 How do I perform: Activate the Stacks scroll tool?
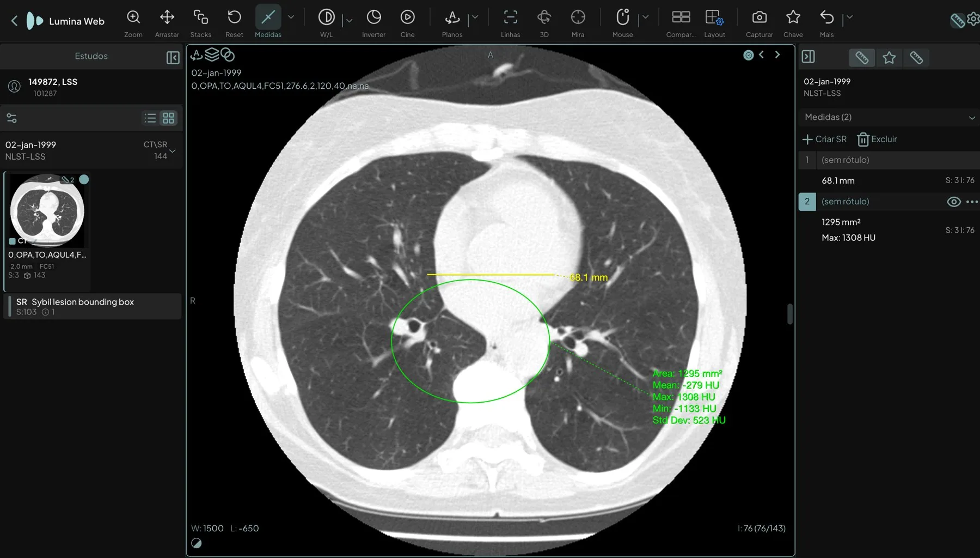pos(200,22)
